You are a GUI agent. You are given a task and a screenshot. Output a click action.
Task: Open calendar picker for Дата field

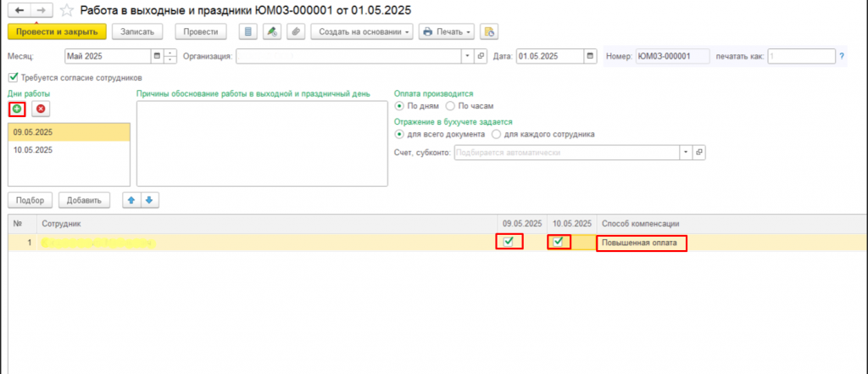(591, 56)
